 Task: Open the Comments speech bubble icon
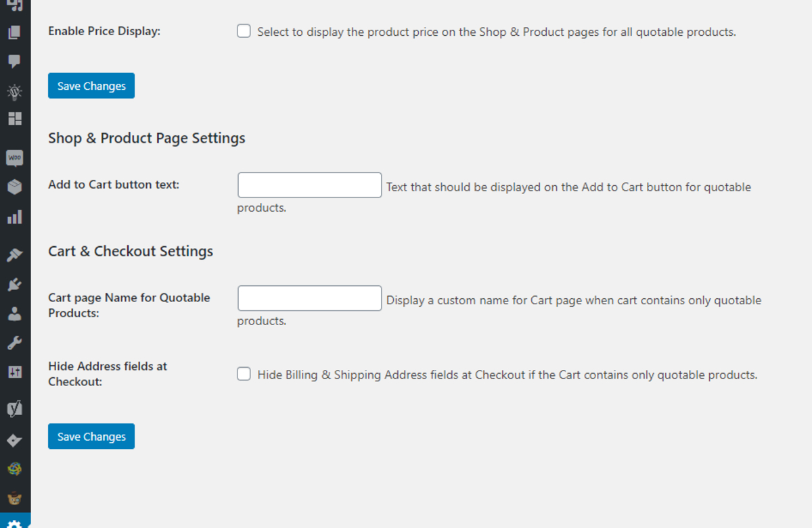[14, 62]
